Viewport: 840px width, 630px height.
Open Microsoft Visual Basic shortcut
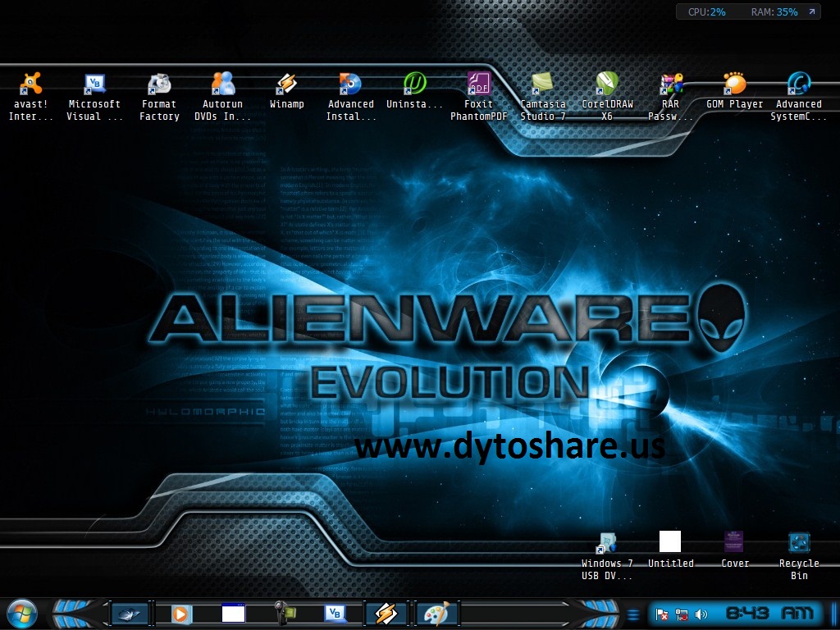[x=94, y=97]
